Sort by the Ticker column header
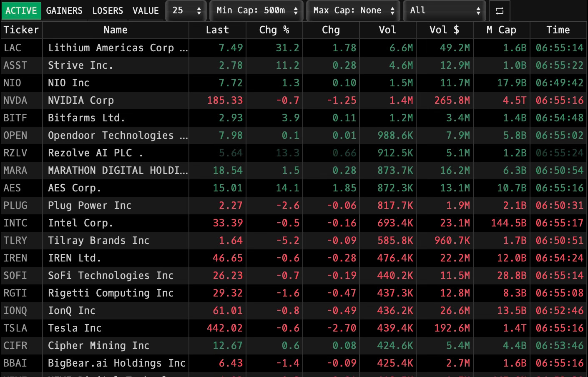The height and width of the screenshot is (377, 588). pos(21,30)
